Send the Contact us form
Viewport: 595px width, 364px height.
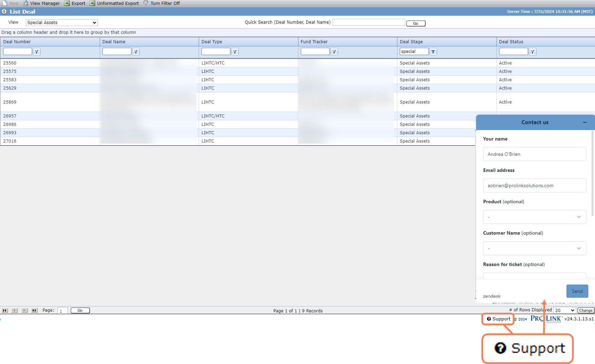tap(577, 291)
